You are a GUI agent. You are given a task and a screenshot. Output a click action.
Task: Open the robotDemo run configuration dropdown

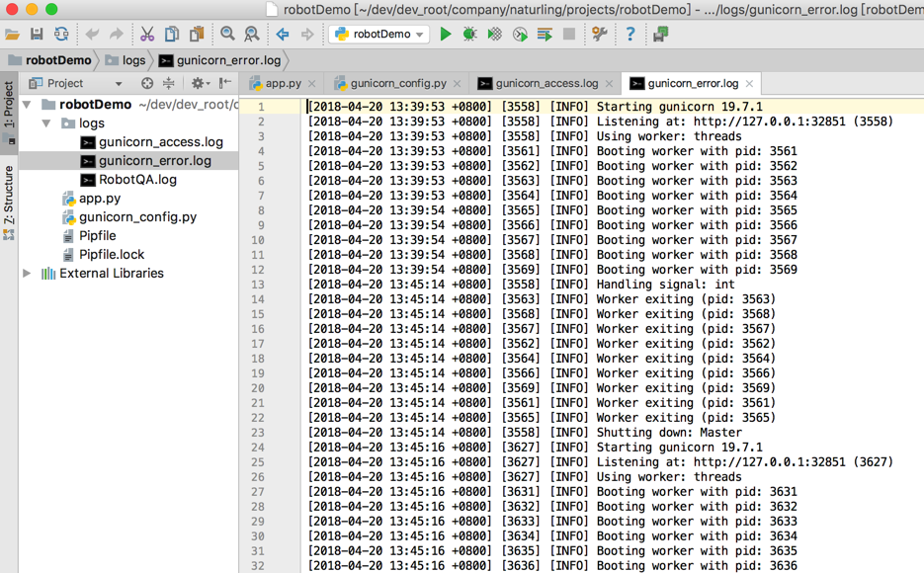[378, 35]
